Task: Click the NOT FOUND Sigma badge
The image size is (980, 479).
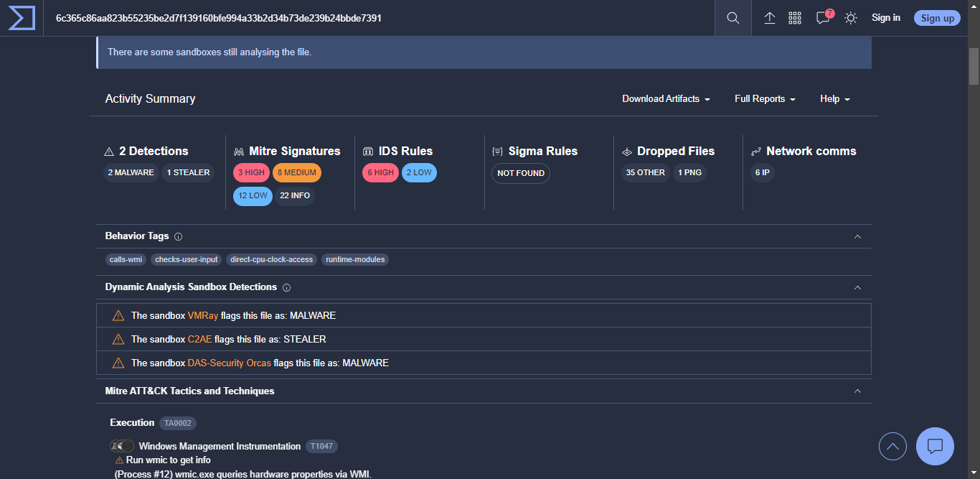Action: [521, 173]
